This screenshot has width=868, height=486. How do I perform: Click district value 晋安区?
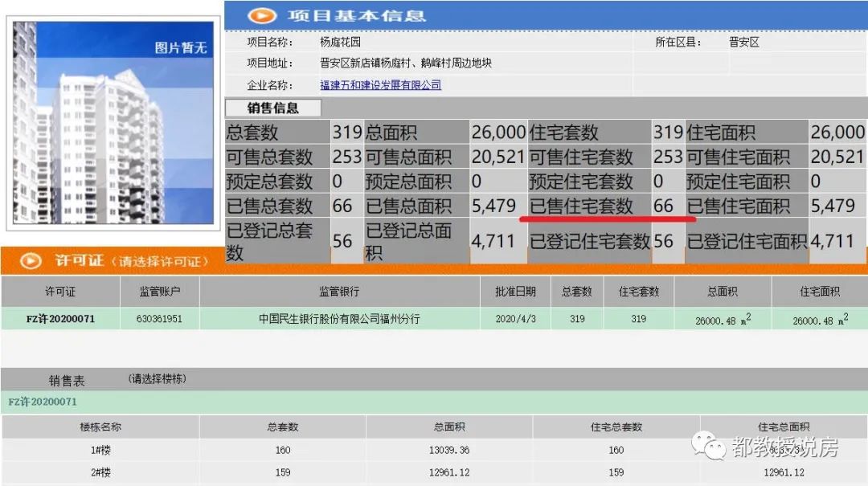tap(744, 42)
